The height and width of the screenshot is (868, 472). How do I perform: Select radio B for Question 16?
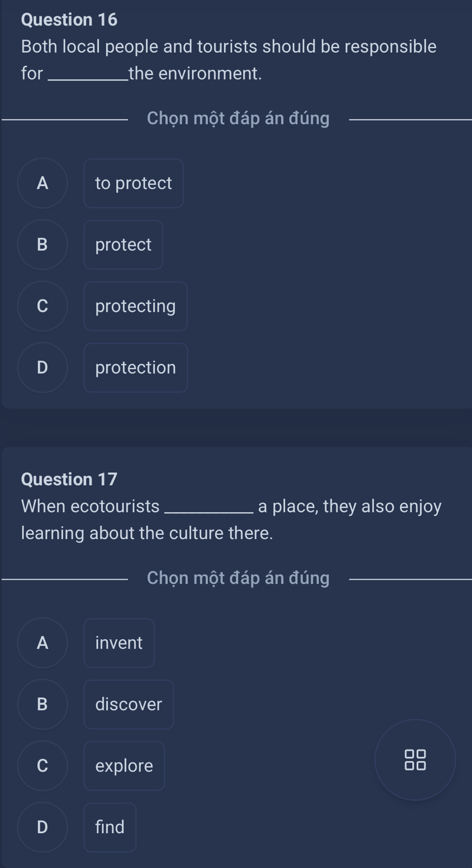coord(42,245)
